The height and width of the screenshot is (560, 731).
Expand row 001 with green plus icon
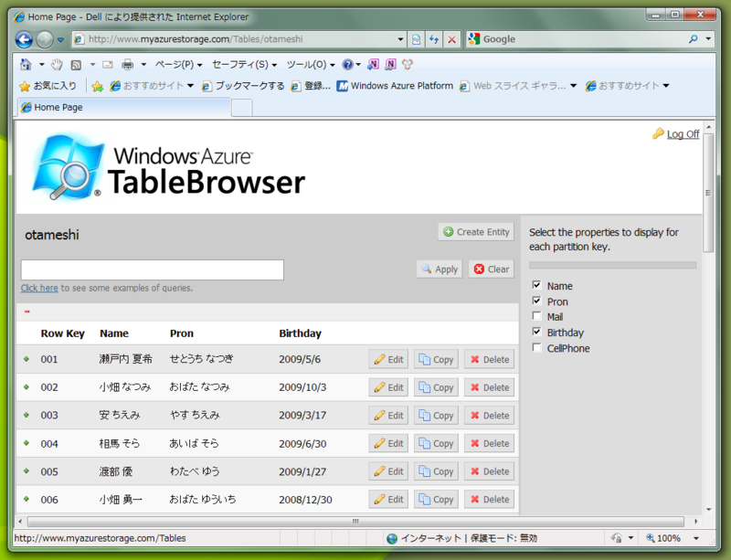pos(26,359)
